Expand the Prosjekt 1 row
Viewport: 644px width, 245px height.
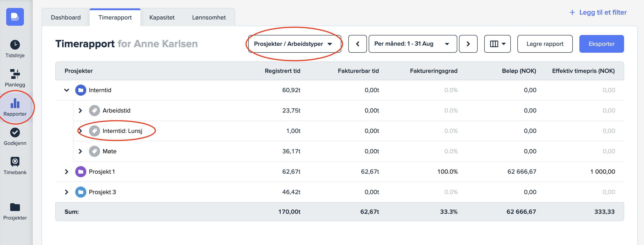click(x=66, y=172)
